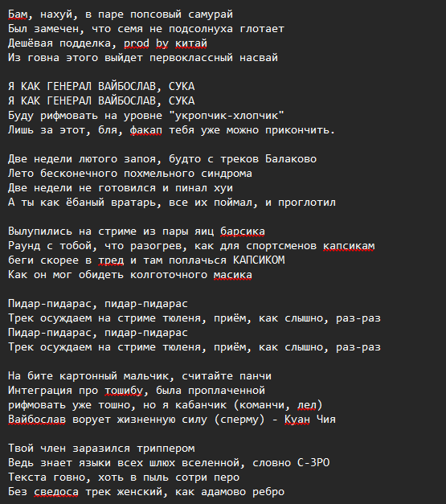Viewport: 446px width, 504px height.
Task: Click the underlined word "барсика"
Action: point(243,232)
